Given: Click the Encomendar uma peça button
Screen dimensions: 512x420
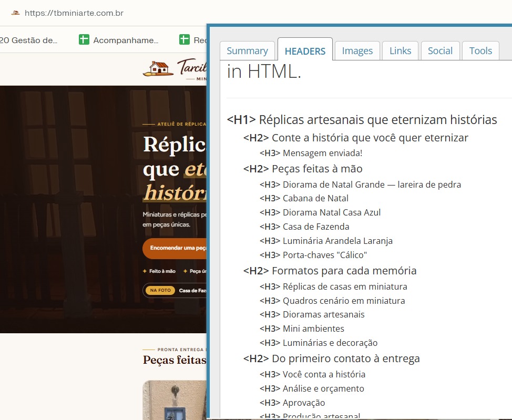Looking at the screenshot, I should pos(175,248).
